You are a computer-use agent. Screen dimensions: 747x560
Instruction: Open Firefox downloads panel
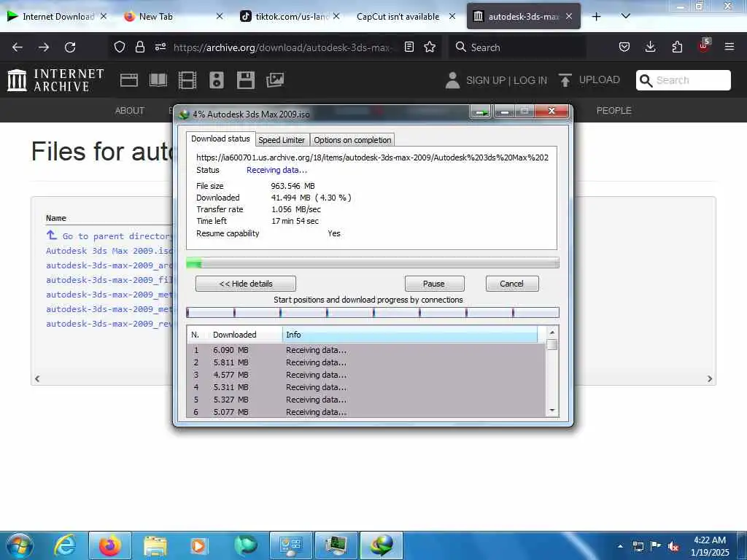point(650,47)
